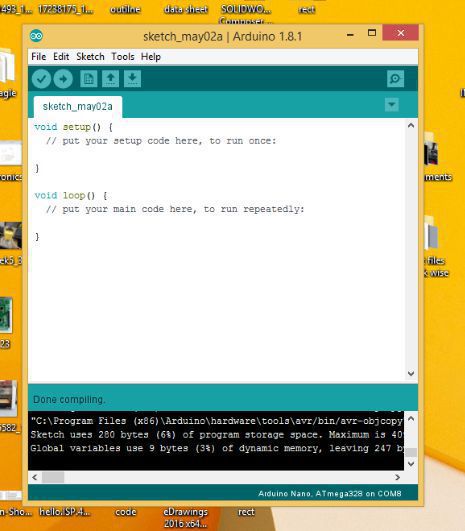Viewport: 465px width, 531px height.
Task: Open the Sketch menu
Action: tap(90, 57)
